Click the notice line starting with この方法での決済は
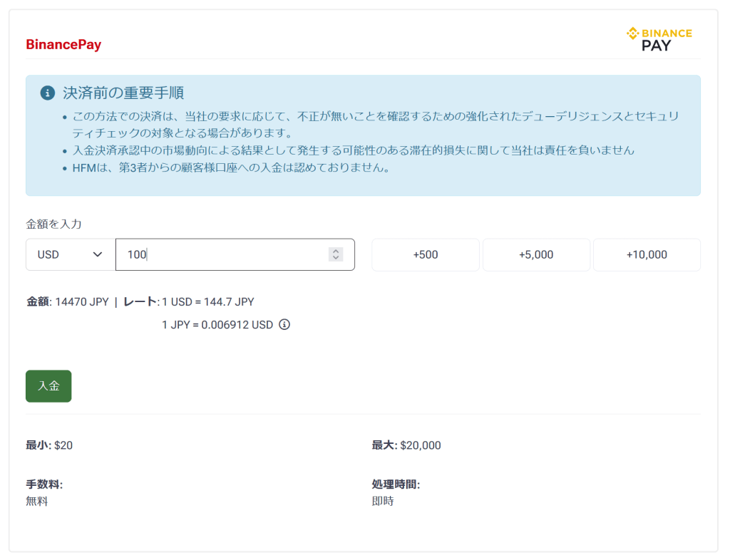 coord(376,125)
